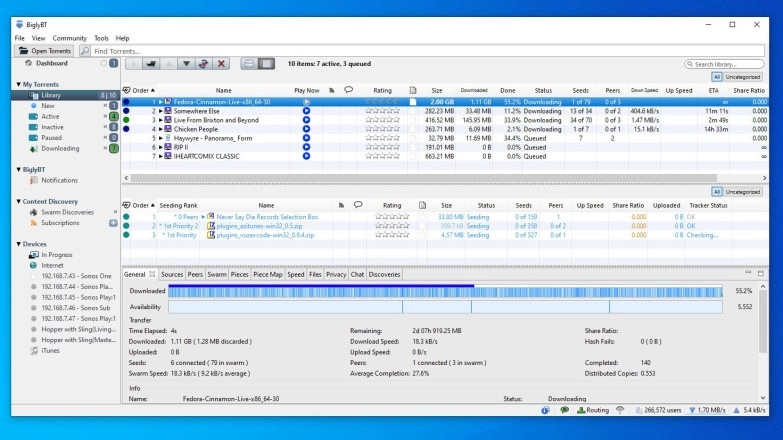The width and height of the screenshot is (783, 440).
Task: Click the Search library field
Action: (724, 64)
